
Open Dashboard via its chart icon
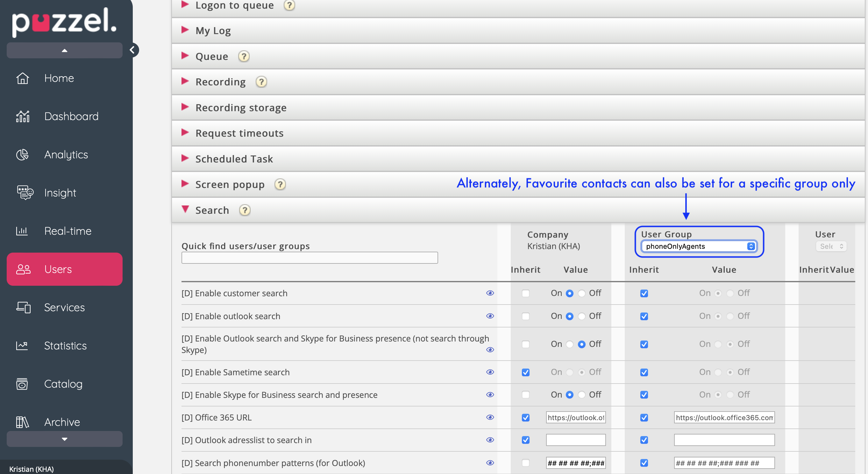coord(23,116)
